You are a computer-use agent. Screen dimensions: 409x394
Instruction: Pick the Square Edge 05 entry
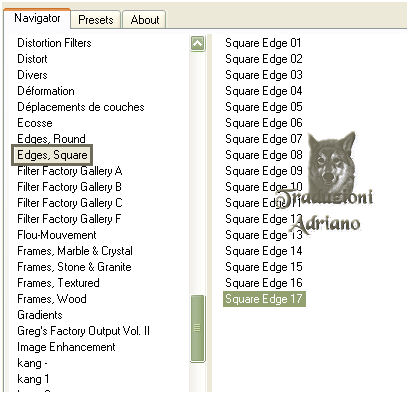click(x=264, y=107)
